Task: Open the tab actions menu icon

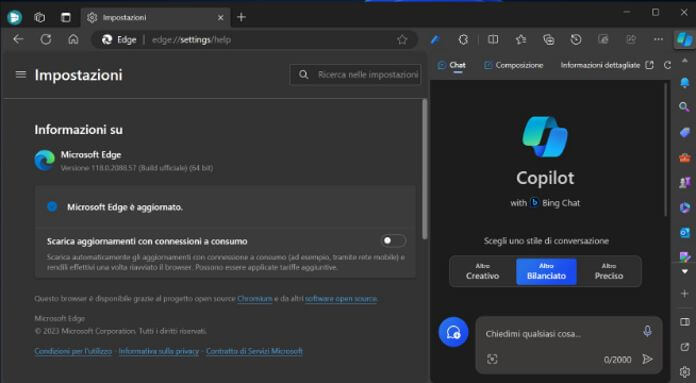Action: coord(66,17)
